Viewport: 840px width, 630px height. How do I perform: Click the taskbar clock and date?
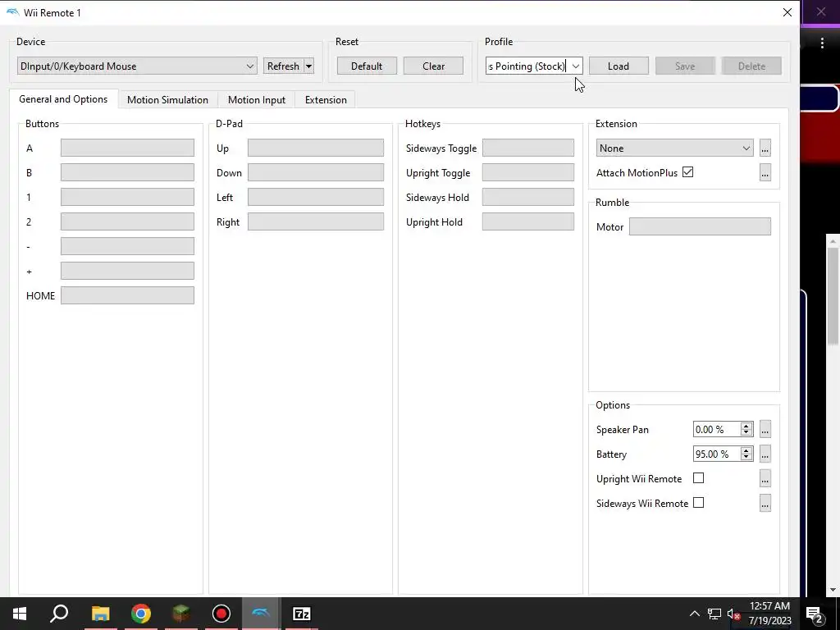coord(769,614)
